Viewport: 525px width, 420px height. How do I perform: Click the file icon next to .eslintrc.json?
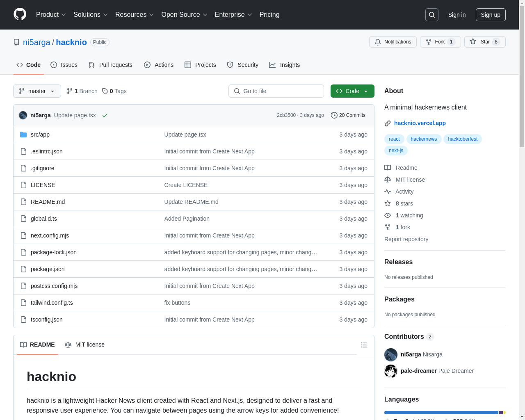point(23,151)
